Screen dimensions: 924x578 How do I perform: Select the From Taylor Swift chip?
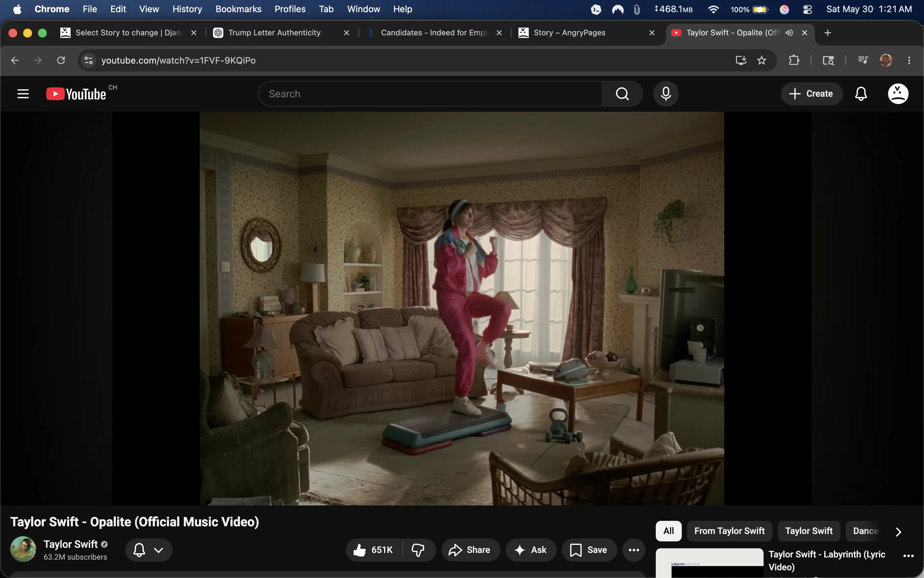tap(729, 531)
